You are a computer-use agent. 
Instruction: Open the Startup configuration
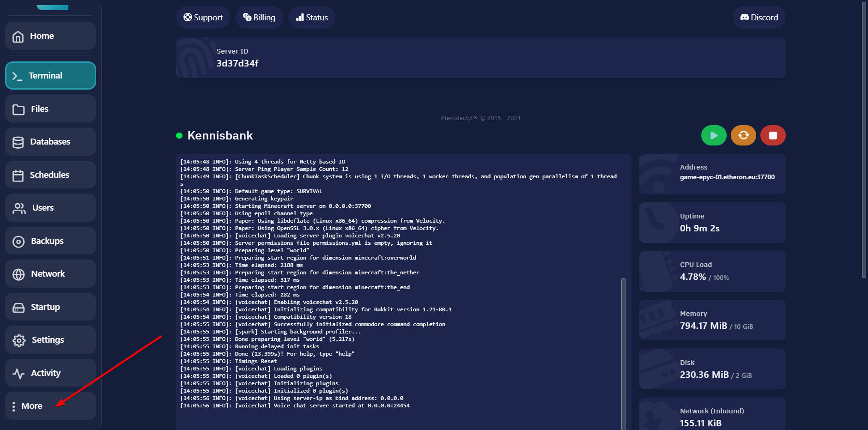click(50, 307)
